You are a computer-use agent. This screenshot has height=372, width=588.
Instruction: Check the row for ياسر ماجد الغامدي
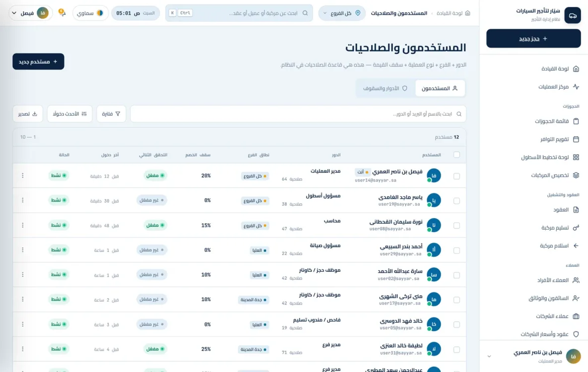457,200
